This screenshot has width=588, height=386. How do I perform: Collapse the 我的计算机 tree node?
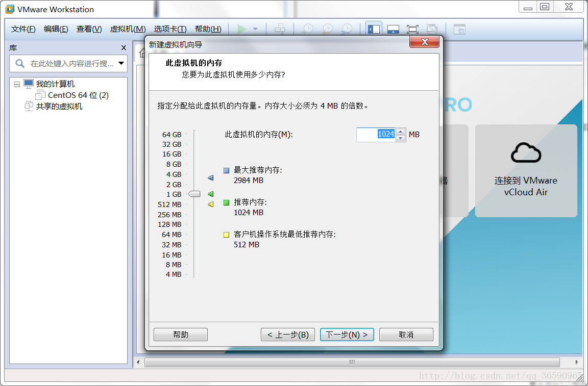[x=17, y=84]
